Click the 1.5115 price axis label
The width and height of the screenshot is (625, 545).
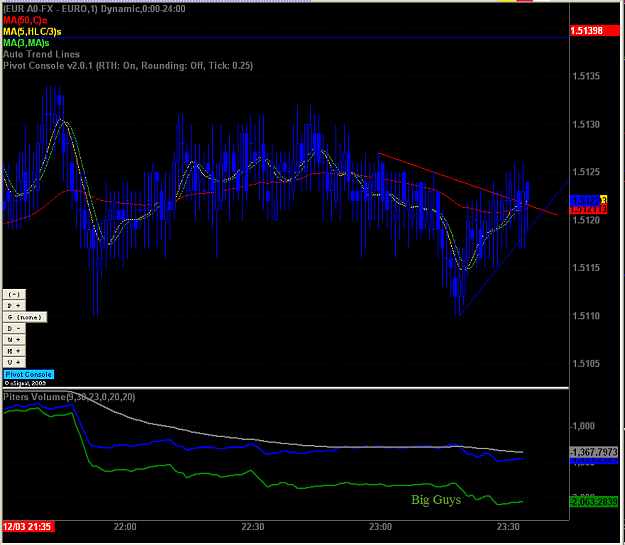586,268
